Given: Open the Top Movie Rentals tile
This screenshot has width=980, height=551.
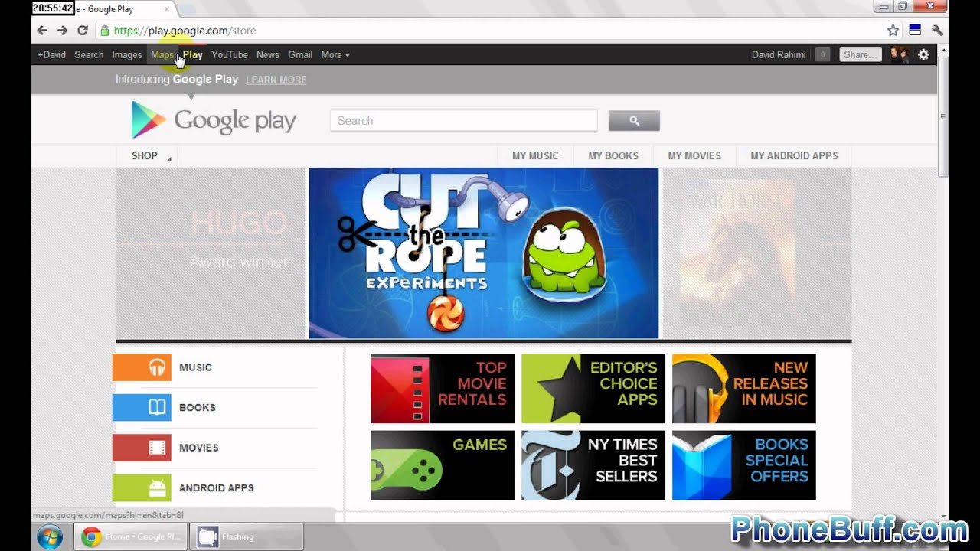Looking at the screenshot, I should tap(443, 388).
